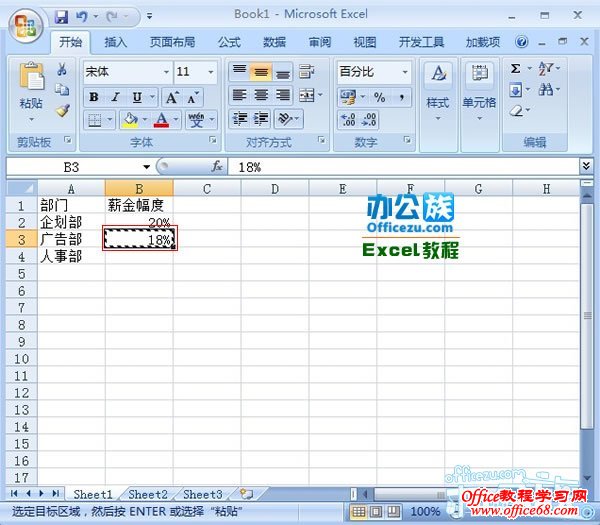Click Select All corner button
The width and height of the screenshot is (600, 525).
[x=22, y=189]
